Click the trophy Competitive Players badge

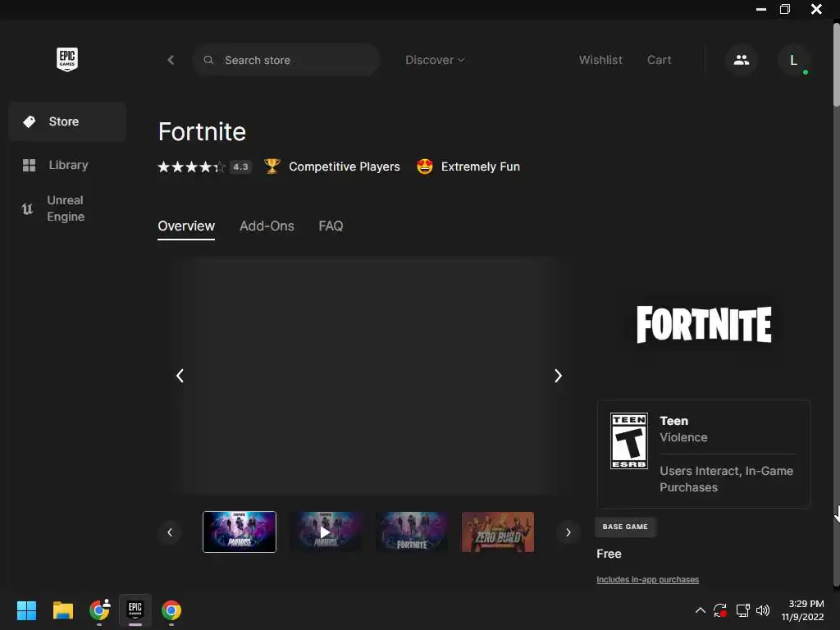(272, 167)
